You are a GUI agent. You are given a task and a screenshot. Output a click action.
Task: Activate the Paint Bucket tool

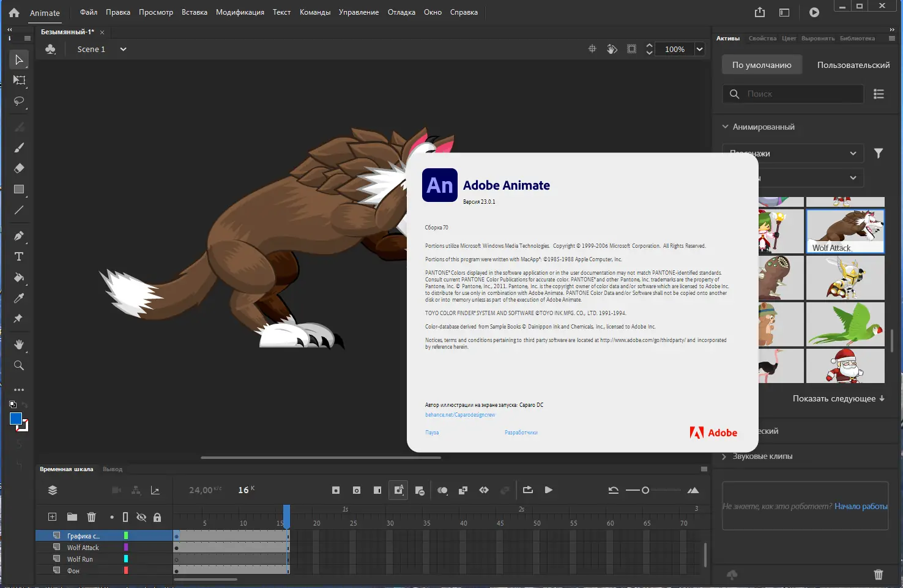click(18, 277)
